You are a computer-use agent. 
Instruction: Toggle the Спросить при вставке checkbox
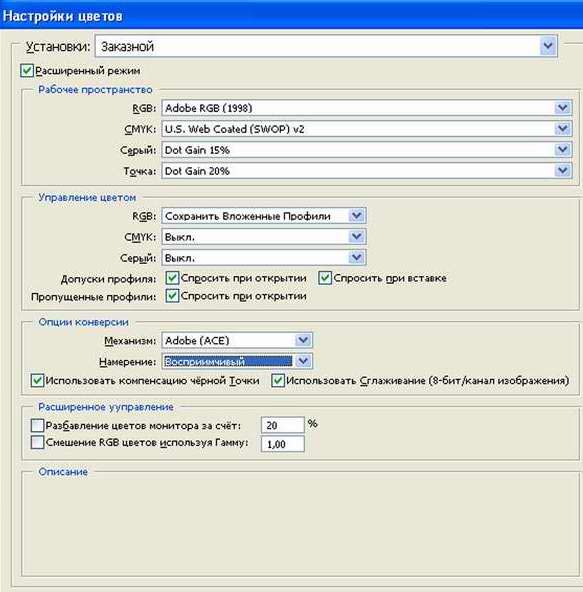[325, 278]
